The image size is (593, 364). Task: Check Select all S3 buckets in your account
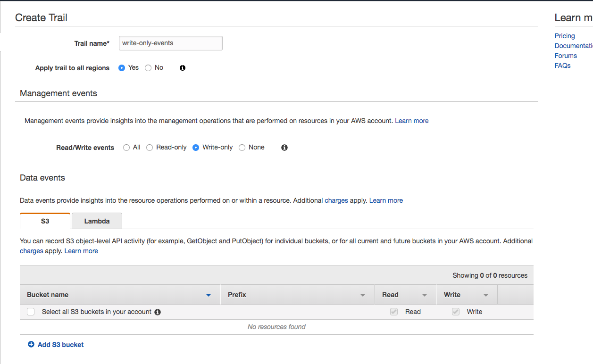pyautogui.click(x=30, y=312)
